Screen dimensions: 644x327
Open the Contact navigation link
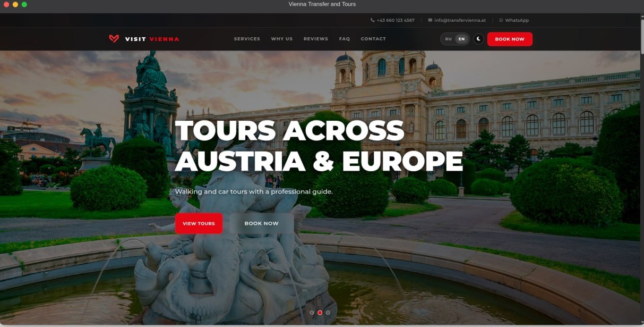pos(373,39)
